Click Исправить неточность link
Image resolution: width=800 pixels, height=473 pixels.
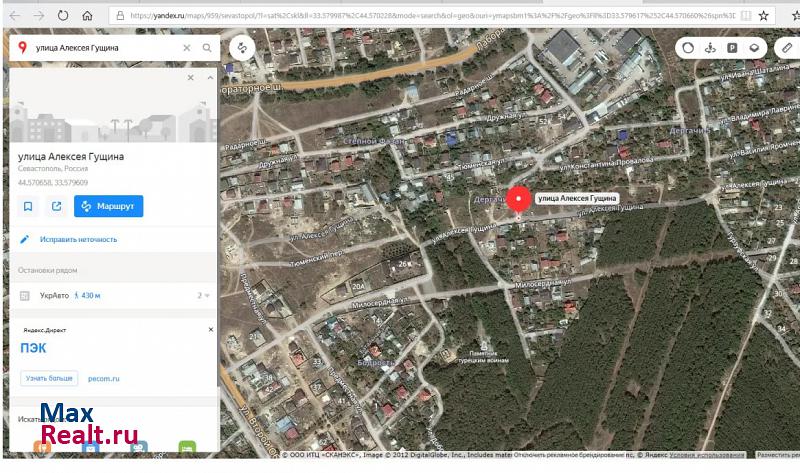78,240
